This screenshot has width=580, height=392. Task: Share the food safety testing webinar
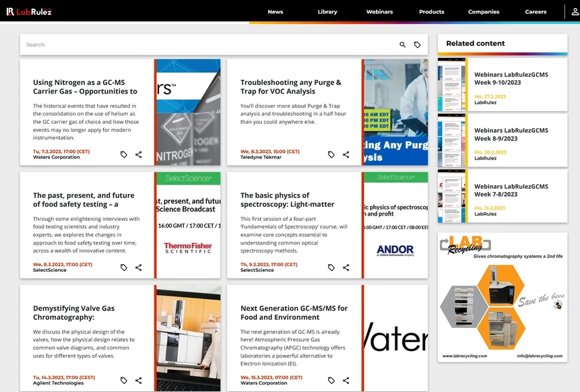pos(138,267)
